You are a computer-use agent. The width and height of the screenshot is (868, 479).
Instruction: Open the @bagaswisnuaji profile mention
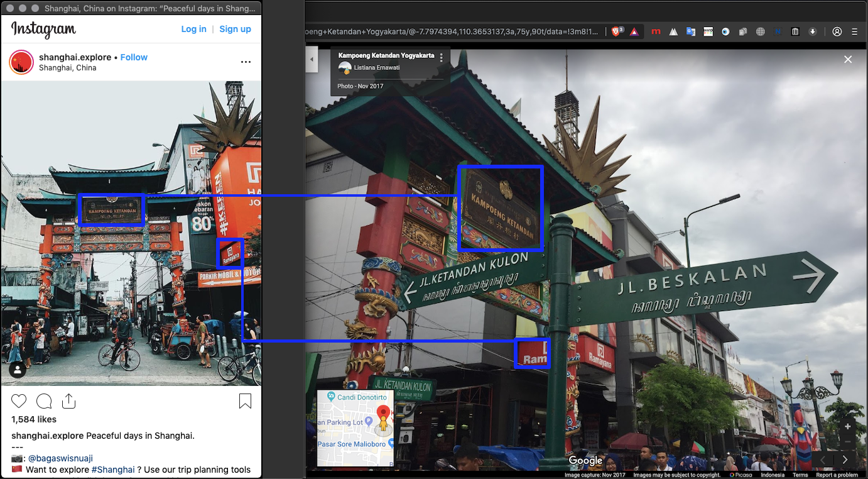coord(60,458)
